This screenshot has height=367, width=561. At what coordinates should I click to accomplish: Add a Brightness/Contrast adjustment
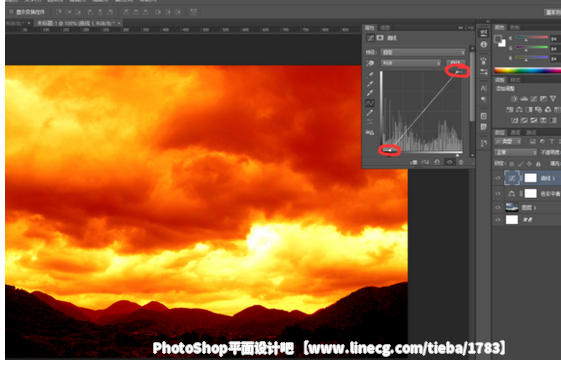(x=514, y=99)
